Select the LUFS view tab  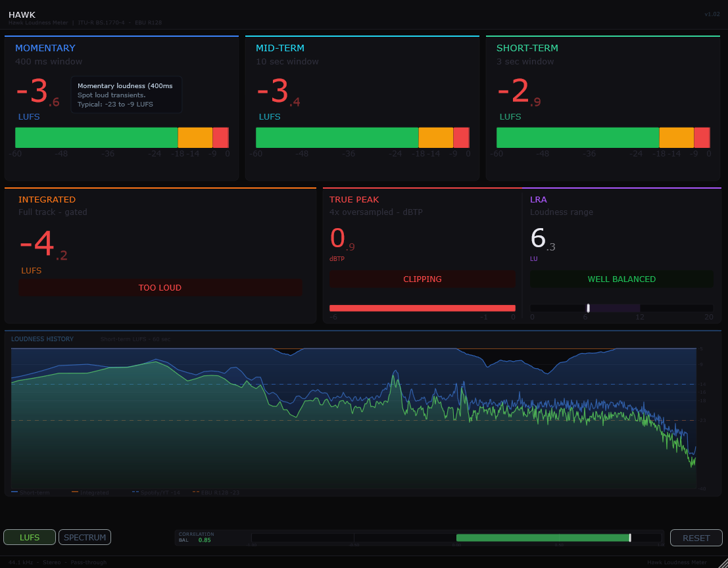tap(29, 537)
